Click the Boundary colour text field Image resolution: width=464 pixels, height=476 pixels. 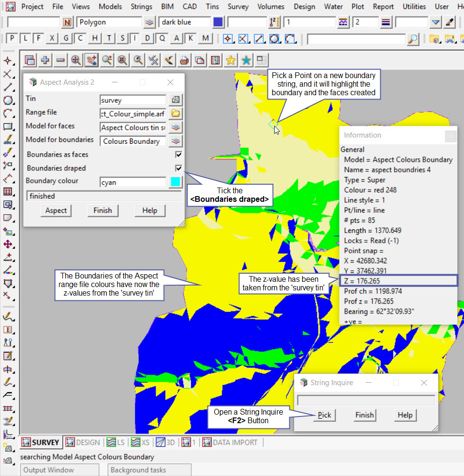pyautogui.click(x=133, y=182)
